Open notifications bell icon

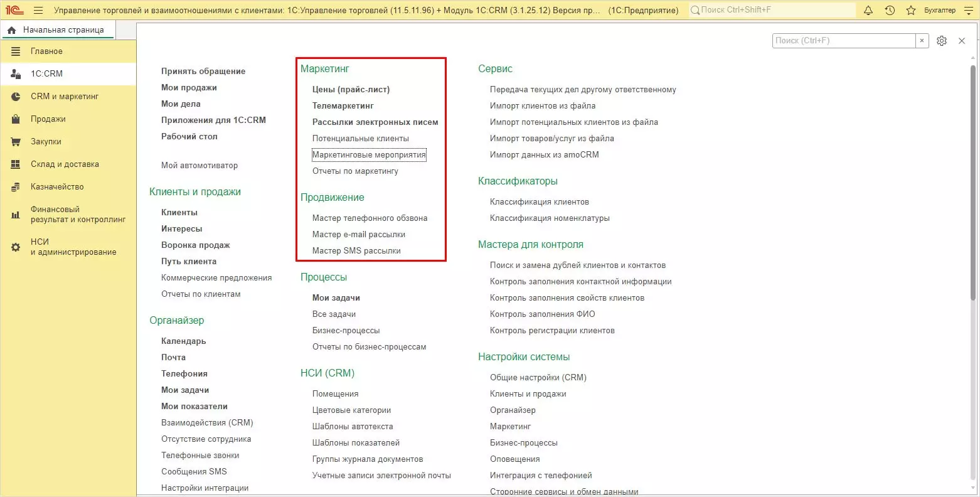pyautogui.click(x=868, y=10)
